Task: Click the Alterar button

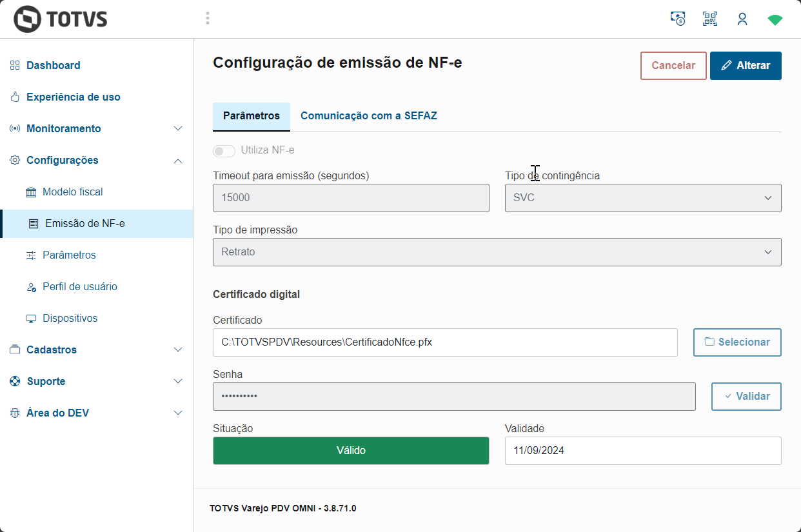Action: tap(746, 66)
